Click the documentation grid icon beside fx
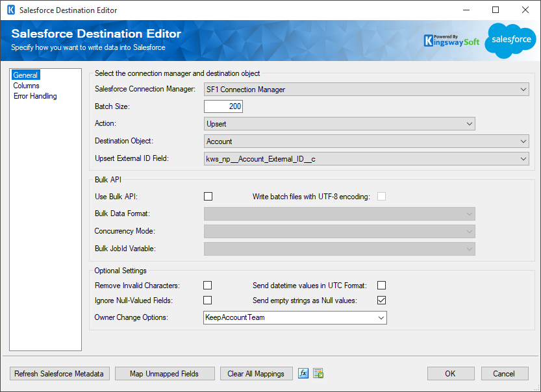 pyautogui.click(x=318, y=373)
